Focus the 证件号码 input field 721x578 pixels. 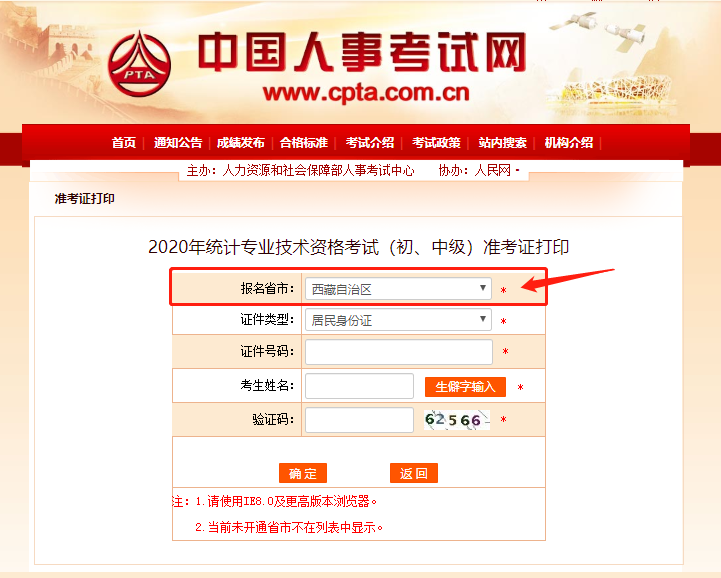(x=399, y=352)
